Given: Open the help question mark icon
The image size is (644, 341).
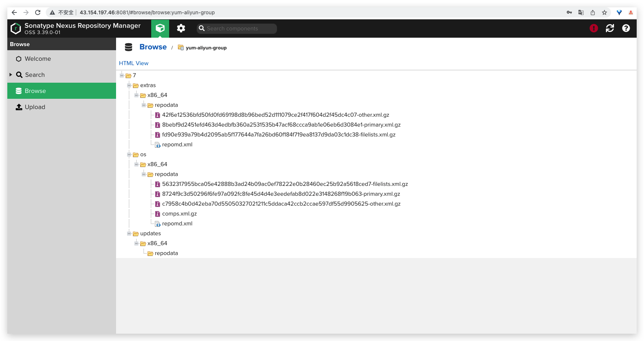Looking at the screenshot, I should (626, 28).
